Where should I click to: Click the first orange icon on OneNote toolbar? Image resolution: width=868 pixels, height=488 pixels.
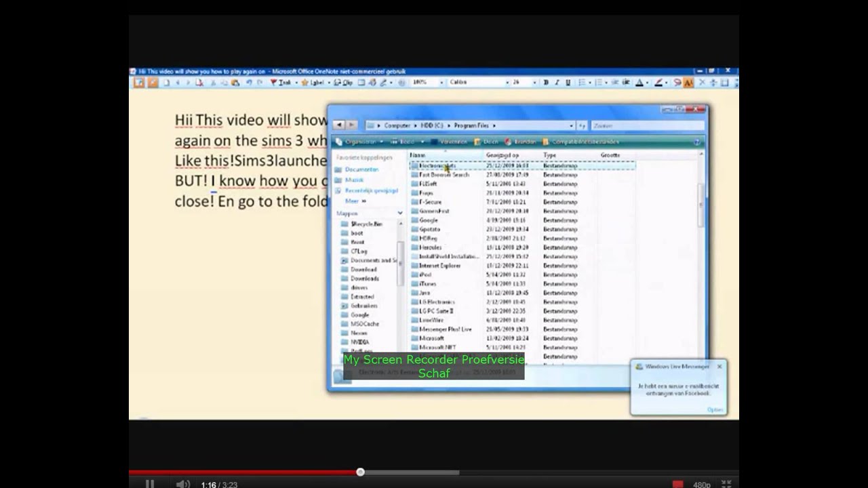(x=138, y=83)
